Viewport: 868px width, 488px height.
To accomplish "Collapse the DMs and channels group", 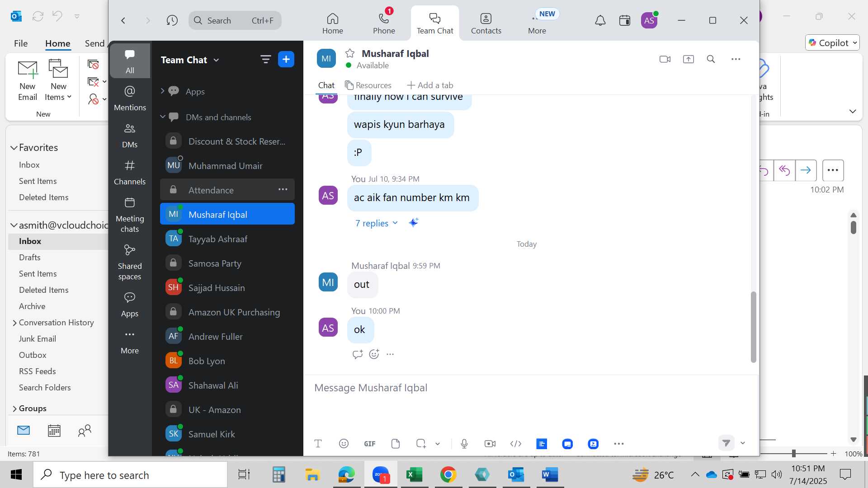I will (162, 117).
